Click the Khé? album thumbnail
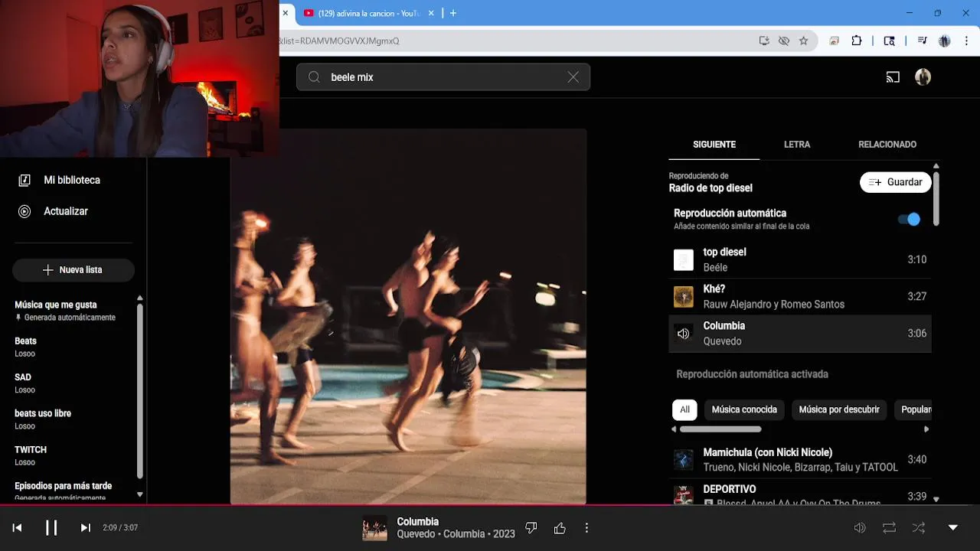The image size is (980, 551). pos(683,296)
